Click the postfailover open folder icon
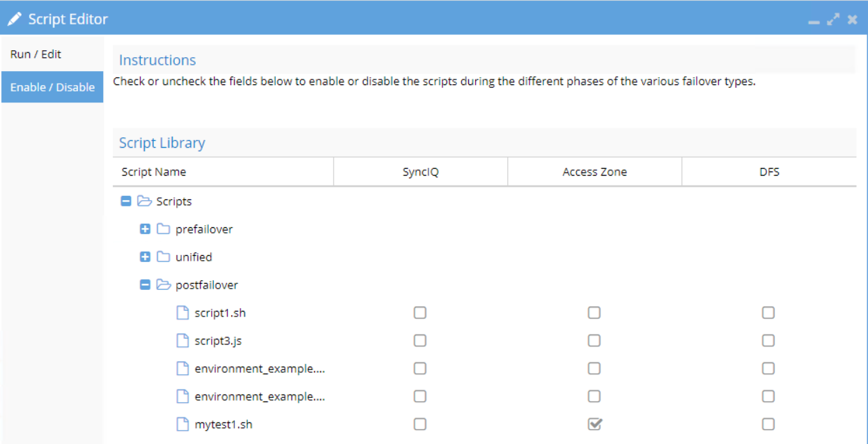 click(164, 285)
